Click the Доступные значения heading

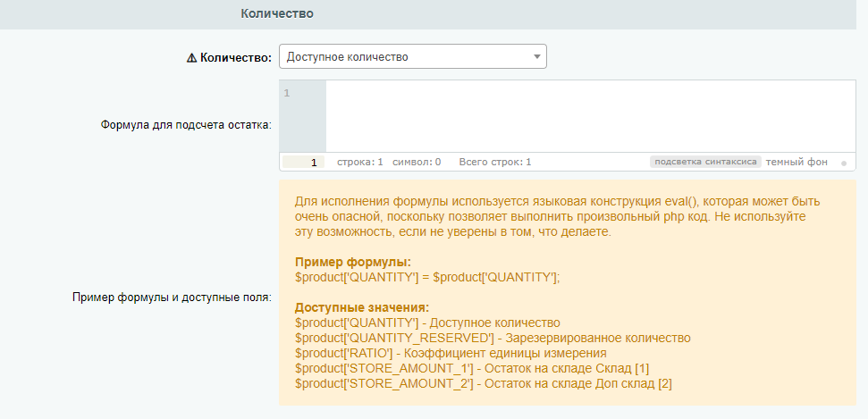point(362,307)
